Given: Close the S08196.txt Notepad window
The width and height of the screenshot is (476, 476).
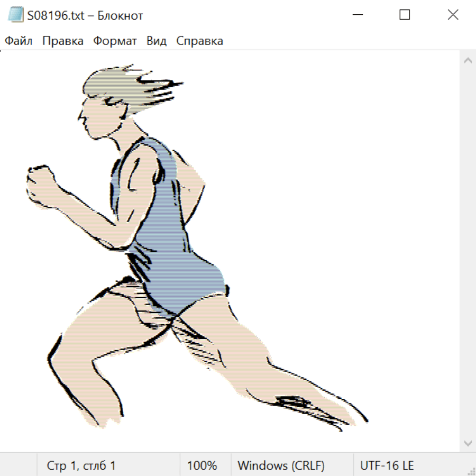Looking at the screenshot, I should pyautogui.click(x=453, y=15).
